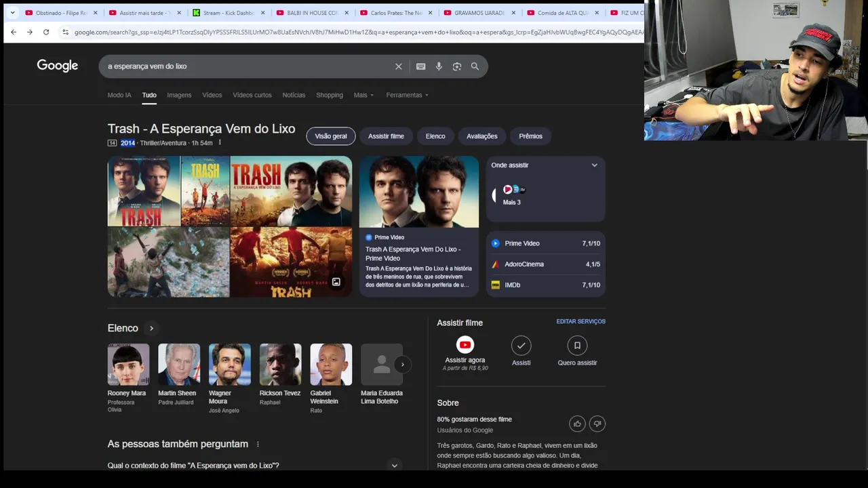Close the BALBI IN HOUSE browser tab

[347, 13]
